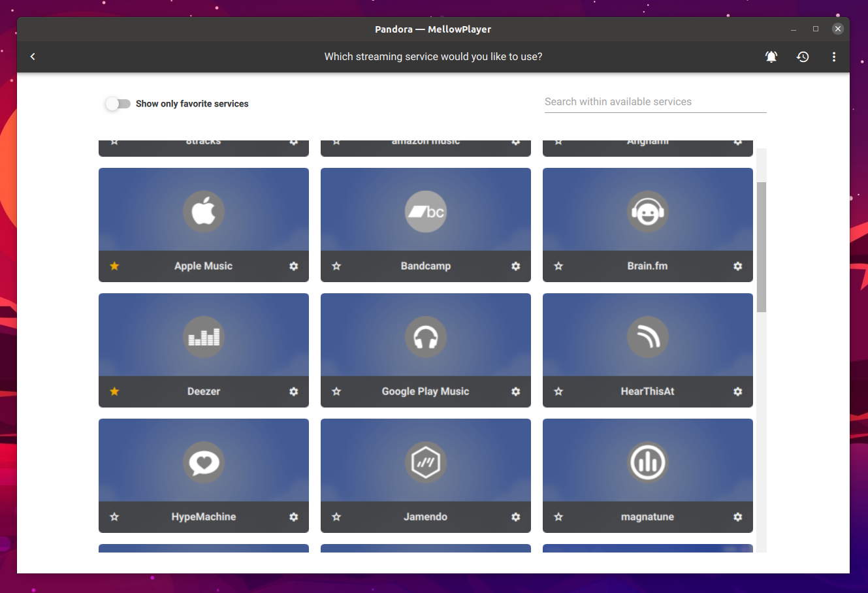Select the Brain.fm service logo
The image size is (868, 593).
648,212
